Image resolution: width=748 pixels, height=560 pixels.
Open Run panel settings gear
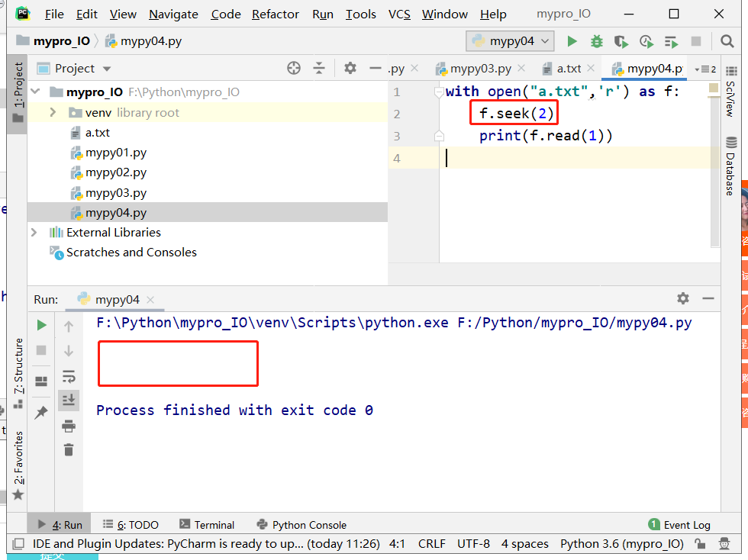[683, 298]
